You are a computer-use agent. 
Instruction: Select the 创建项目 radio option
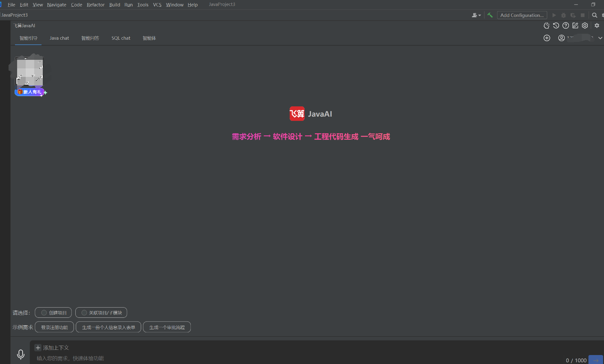coord(53,313)
